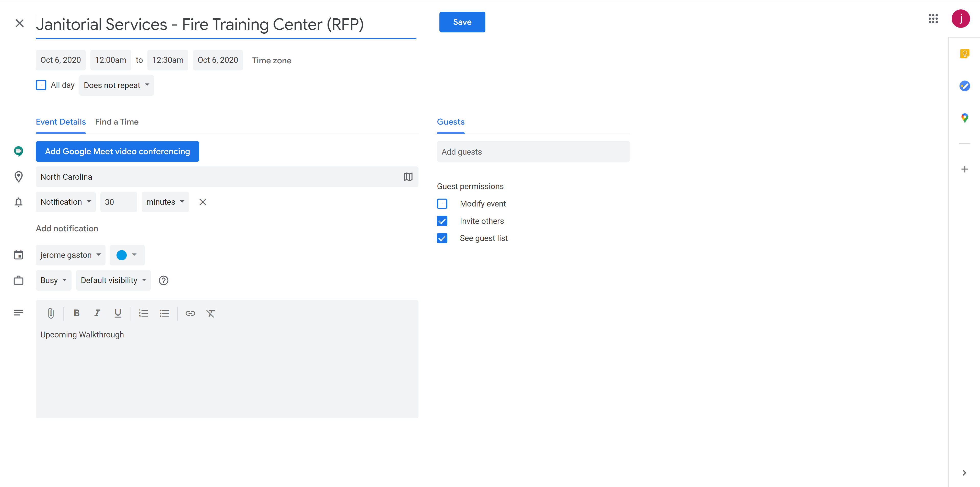Open the event color picker
The image size is (980, 487).
127,255
